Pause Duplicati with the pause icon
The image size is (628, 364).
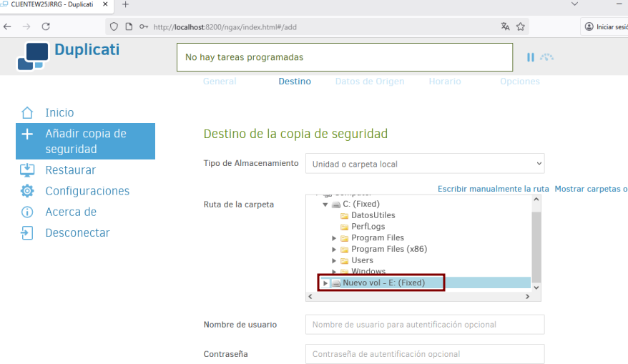click(531, 57)
